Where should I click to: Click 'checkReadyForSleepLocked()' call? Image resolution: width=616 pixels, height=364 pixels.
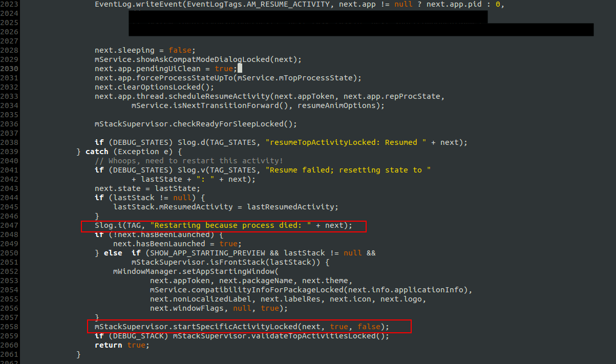click(235, 124)
